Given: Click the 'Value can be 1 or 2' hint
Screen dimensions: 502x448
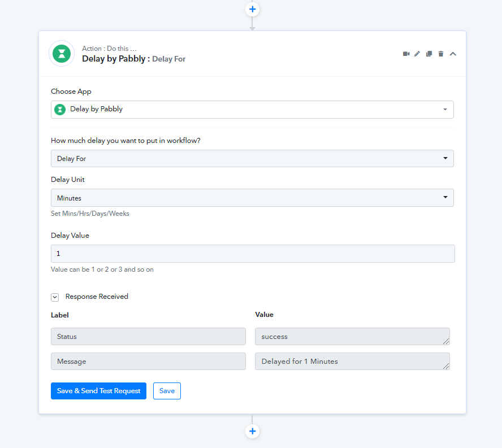Looking at the screenshot, I should [x=102, y=269].
